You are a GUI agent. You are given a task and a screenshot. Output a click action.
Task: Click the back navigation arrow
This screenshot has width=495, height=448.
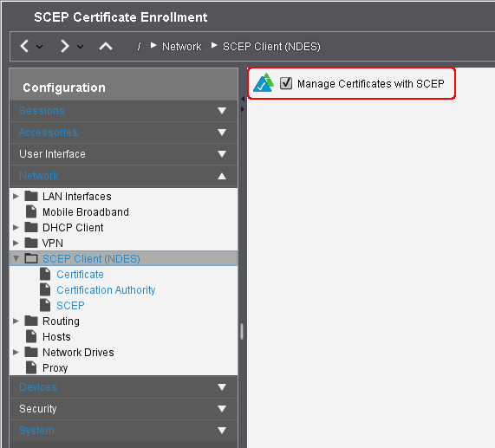click(24, 46)
